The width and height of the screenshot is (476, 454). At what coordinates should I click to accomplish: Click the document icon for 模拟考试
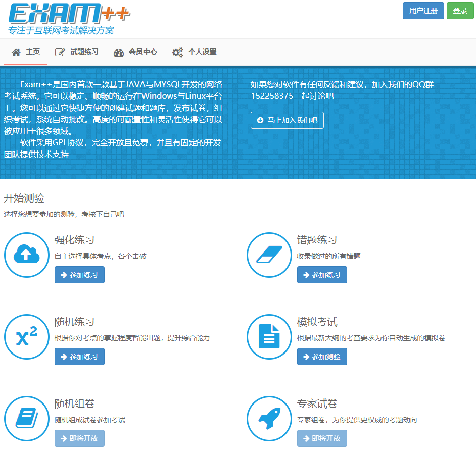tap(269, 336)
